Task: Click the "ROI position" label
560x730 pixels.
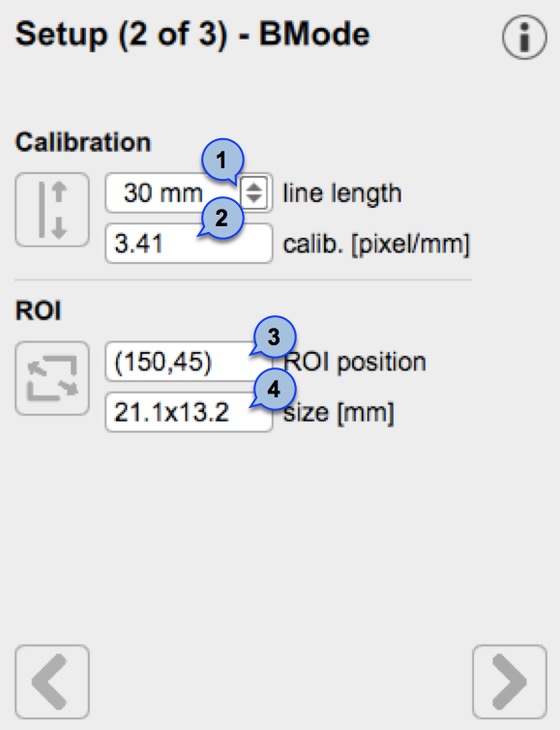Action: 355,362
